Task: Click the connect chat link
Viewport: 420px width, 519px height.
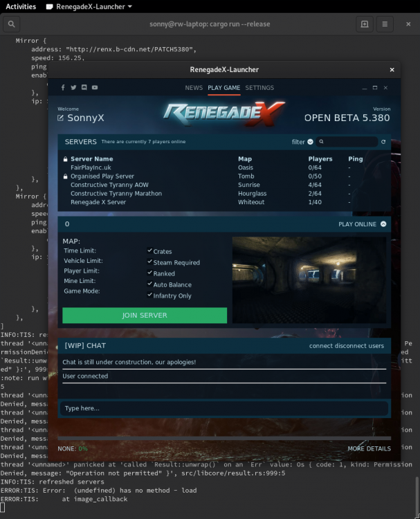Action: 321,346
